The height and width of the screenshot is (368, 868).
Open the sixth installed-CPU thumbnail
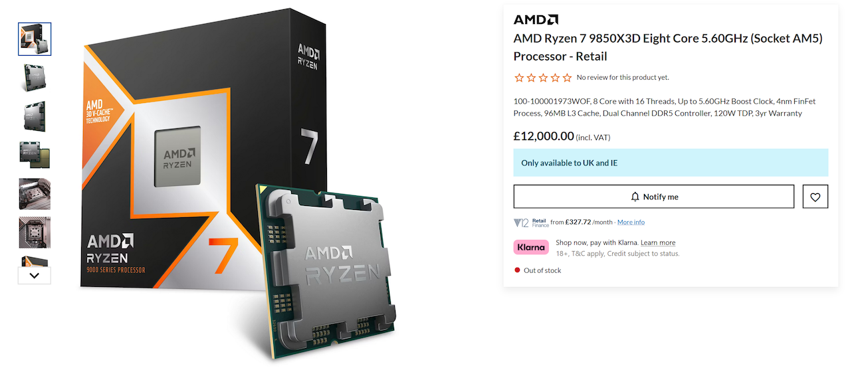35,232
